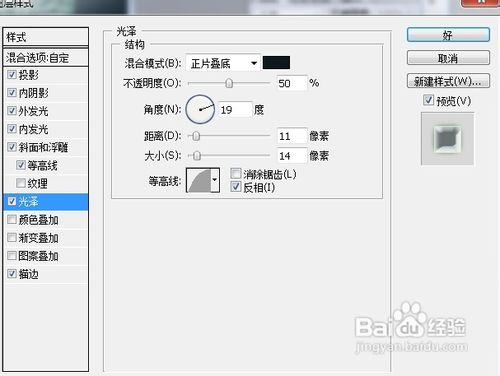Click the 距离 distance value field
The height and width of the screenshot is (376, 500).
(292, 136)
